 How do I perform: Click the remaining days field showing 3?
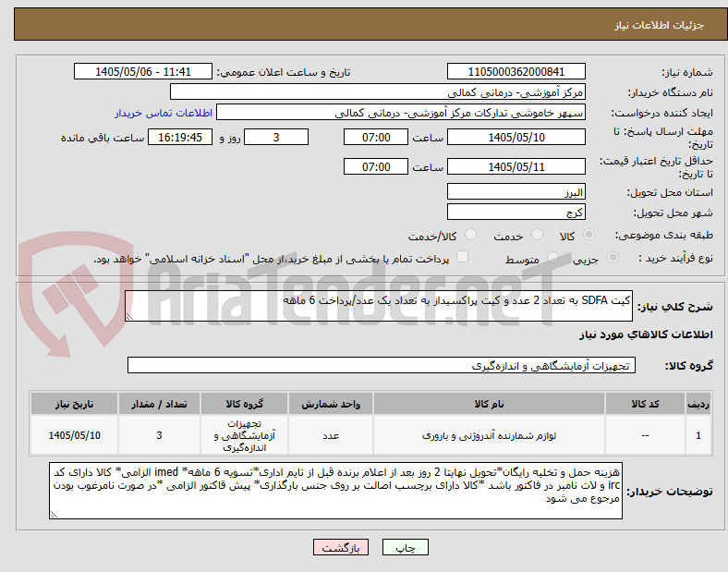click(276, 137)
